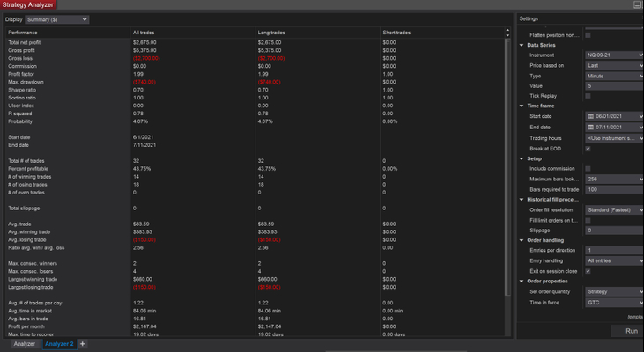The height and width of the screenshot is (352, 644).
Task: Collapse the Time frame section
Action: click(522, 106)
